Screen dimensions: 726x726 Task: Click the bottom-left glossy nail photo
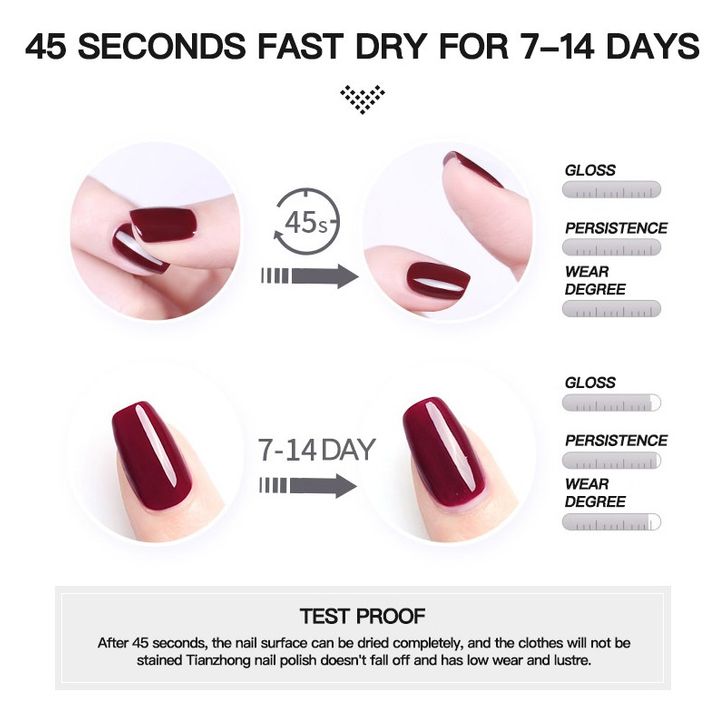coord(156,457)
